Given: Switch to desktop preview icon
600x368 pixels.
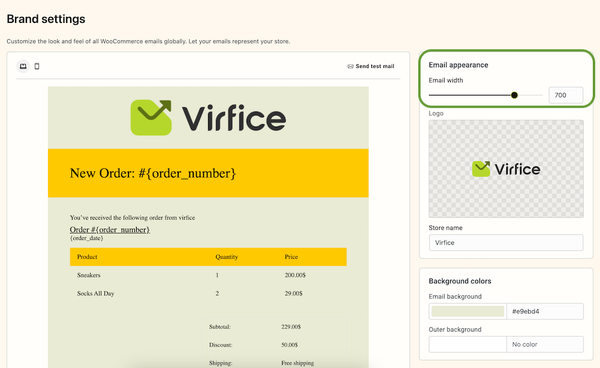Looking at the screenshot, I should (x=23, y=66).
